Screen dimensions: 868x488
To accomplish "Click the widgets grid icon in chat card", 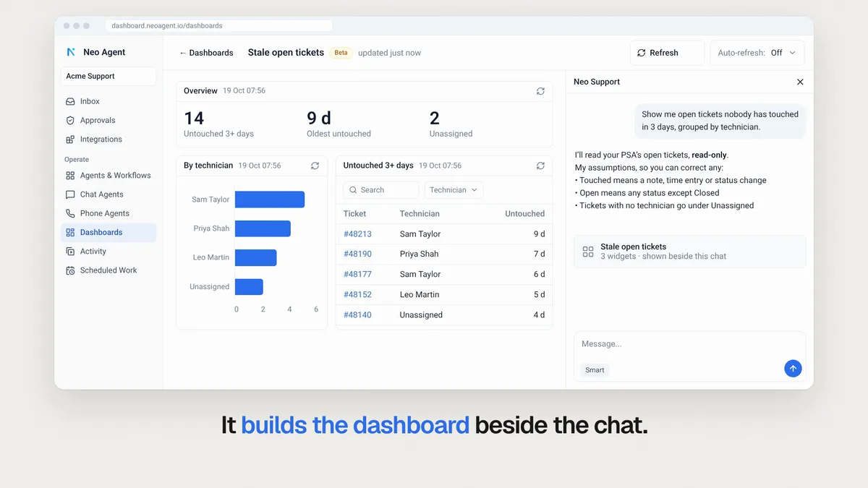I will tap(588, 252).
